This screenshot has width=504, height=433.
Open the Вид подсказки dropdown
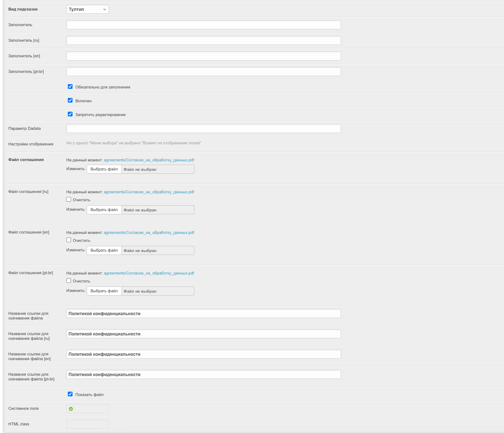click(x=87, y=9)
